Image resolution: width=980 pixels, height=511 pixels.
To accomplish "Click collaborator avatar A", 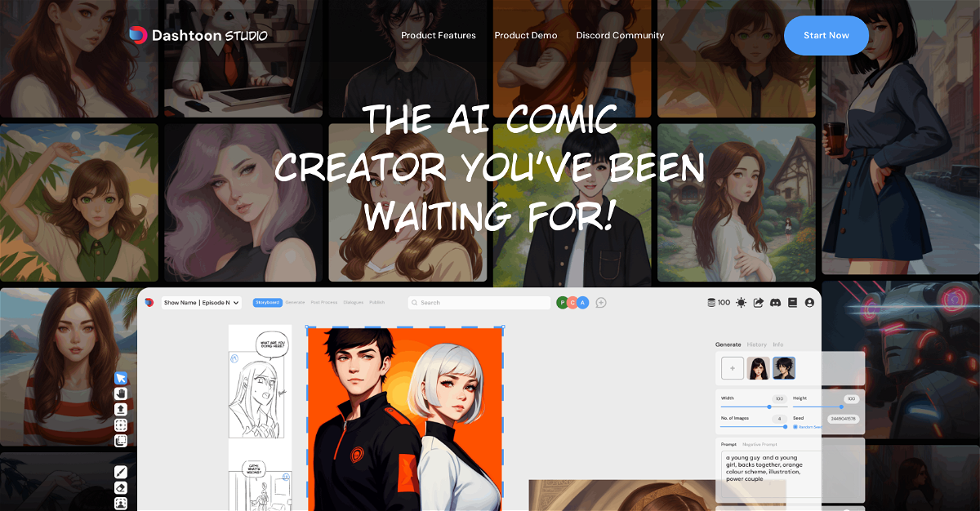I will (582, 302).
